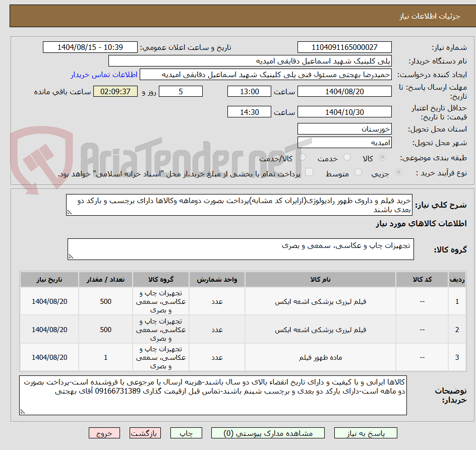Open مشاهده مدارک پیوستی attachments

point(268,433)
